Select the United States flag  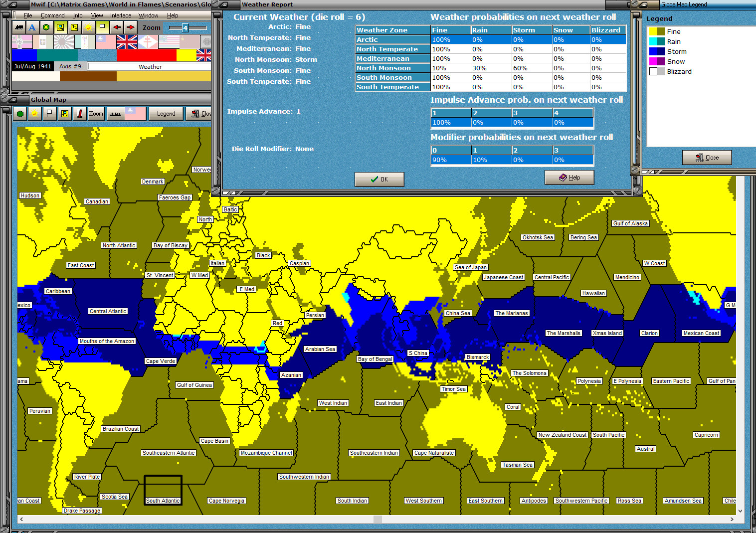(169, 42)
